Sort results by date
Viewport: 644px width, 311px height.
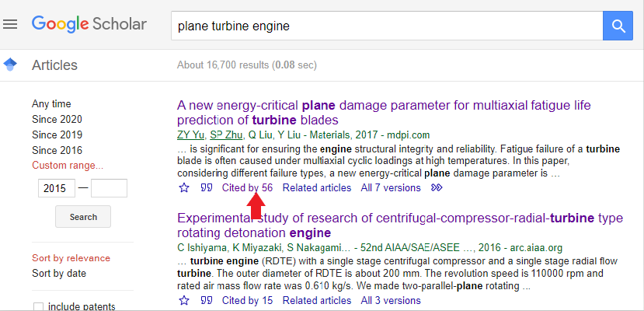(x=59, y=273)
